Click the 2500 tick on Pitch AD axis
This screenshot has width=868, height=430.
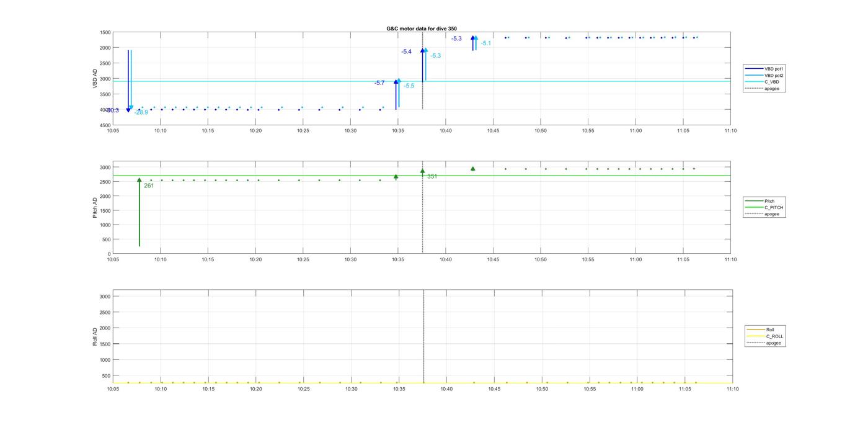tap(105, 182)
